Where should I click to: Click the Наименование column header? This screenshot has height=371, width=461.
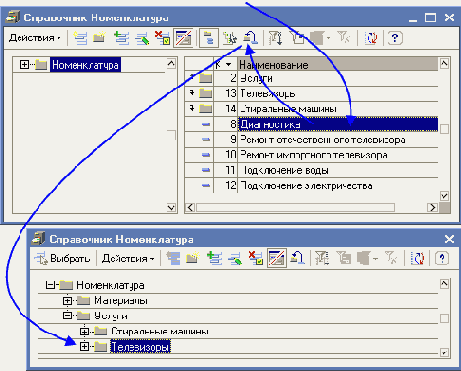click(x=337, y=64)
